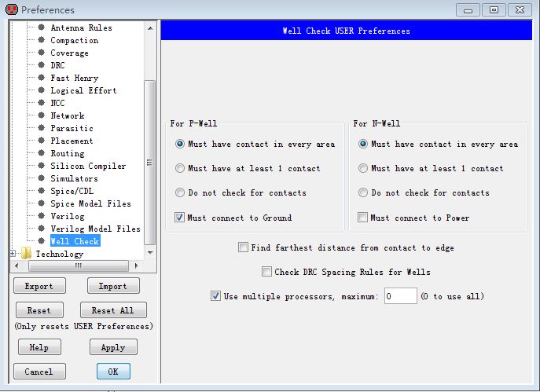
Task: Select N-Well do not check for contacts
Action: pyautogui.click(x=363, y=192)
